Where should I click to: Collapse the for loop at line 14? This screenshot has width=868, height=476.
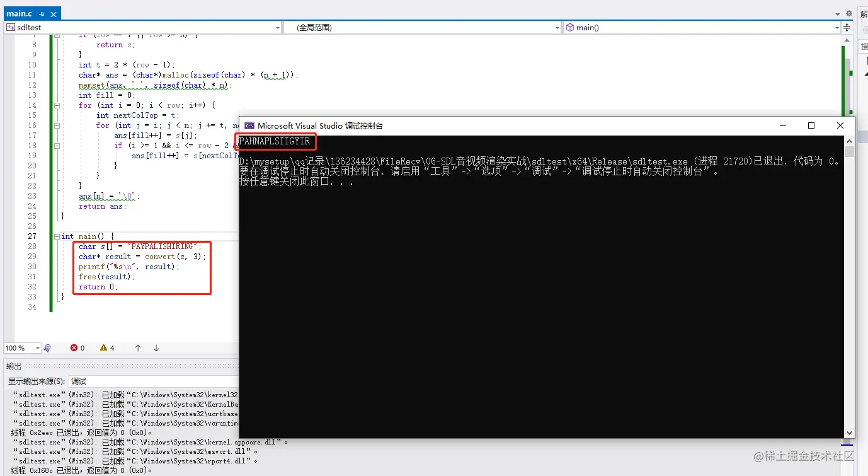pyautogui.click(x=57, y=105)
